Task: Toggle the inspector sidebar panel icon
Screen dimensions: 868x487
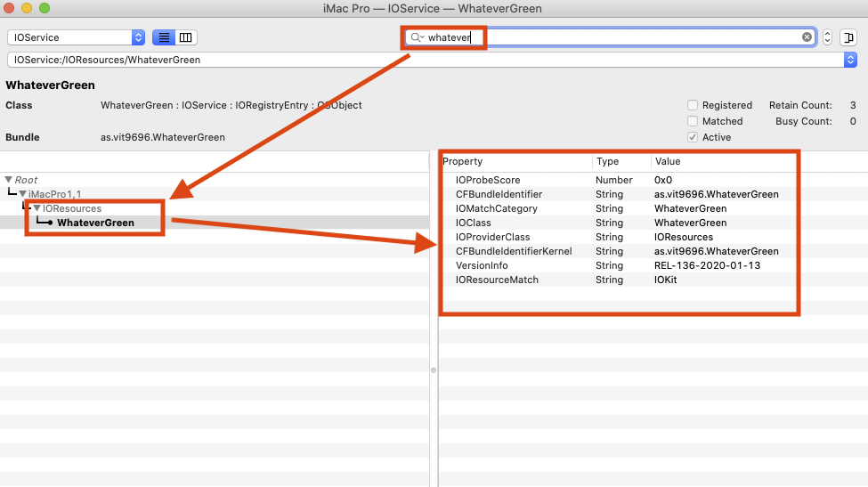Action: point(848,37)
